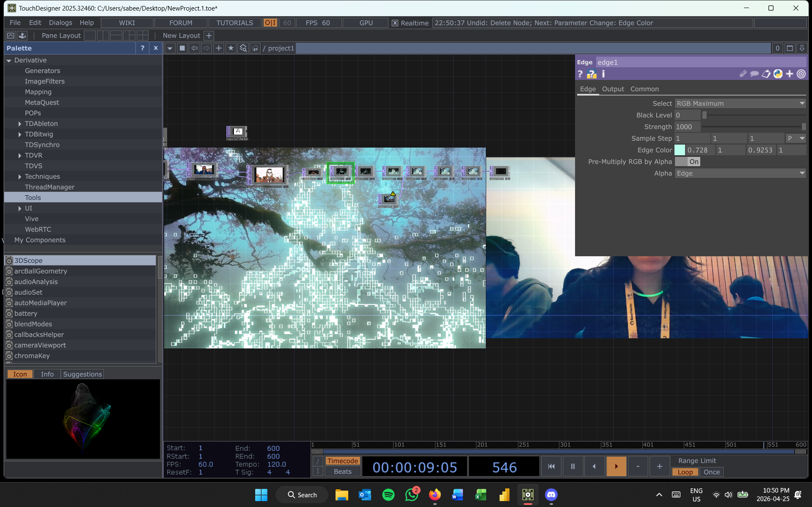The width and height of the screenshot is (812, 507).
Task: Switch display to Beats
Action: click(x=342, y=471)
